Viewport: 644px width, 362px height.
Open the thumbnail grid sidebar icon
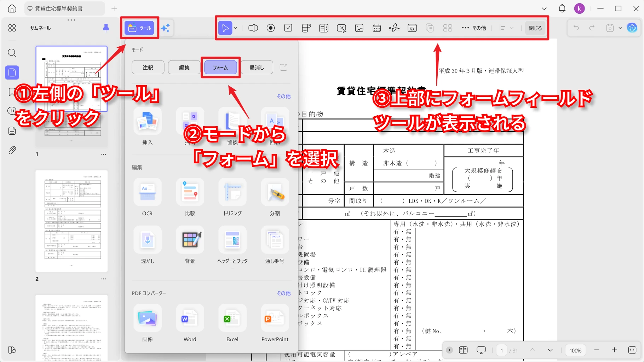click(12, 28)
